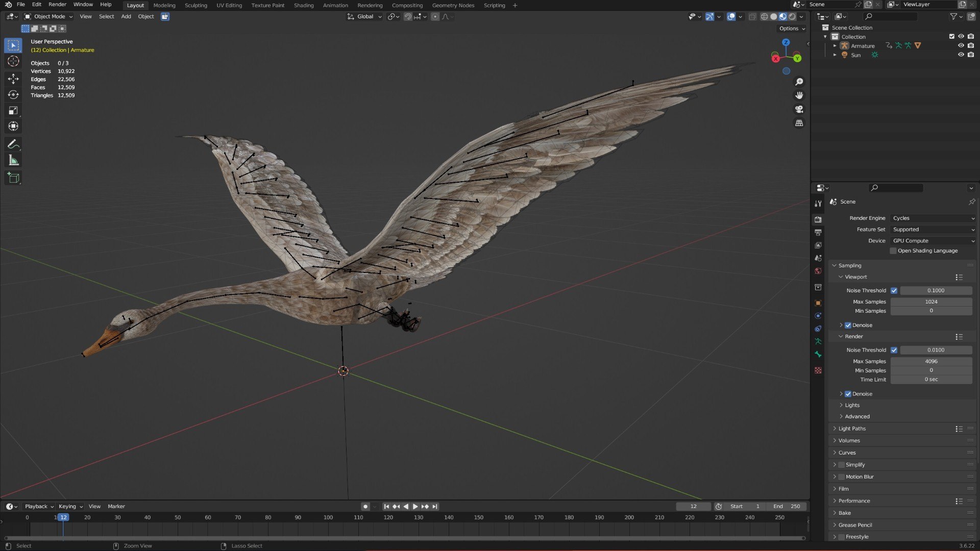Click the current frame number field
This screenshot has width=980, height=551.
[x=693, y=507]
